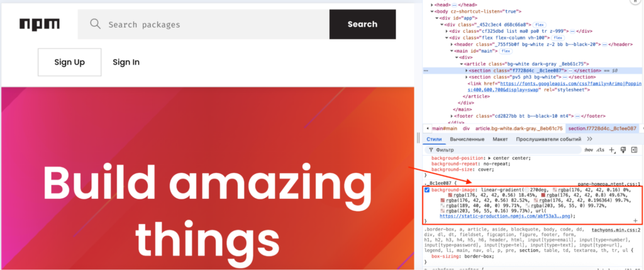Collapse the main id="main" node

tap(452, 51)
